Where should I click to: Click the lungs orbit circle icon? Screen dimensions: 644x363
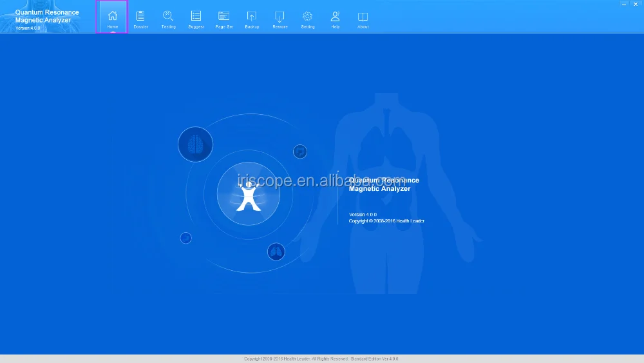(276, 251)
